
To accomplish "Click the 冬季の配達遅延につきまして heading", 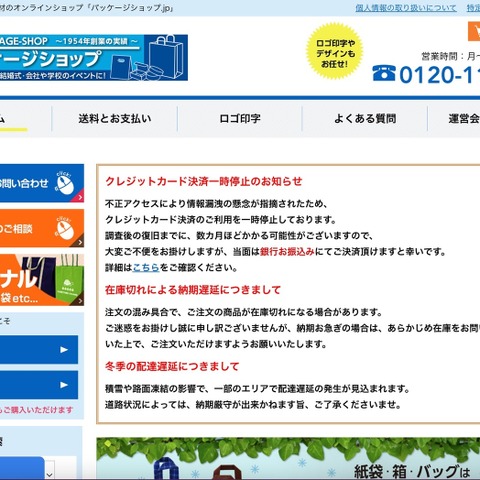I will pyautogui.click(x=172, y=366).
